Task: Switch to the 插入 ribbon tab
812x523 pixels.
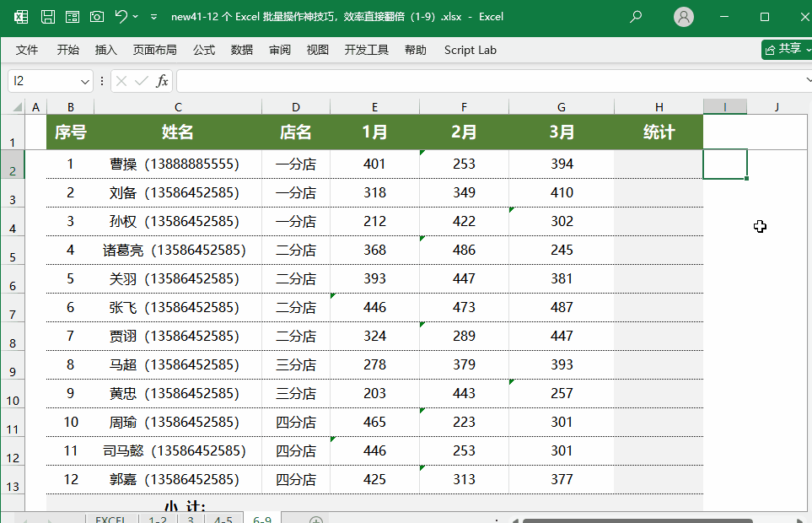Action: (x=106, y=50)
